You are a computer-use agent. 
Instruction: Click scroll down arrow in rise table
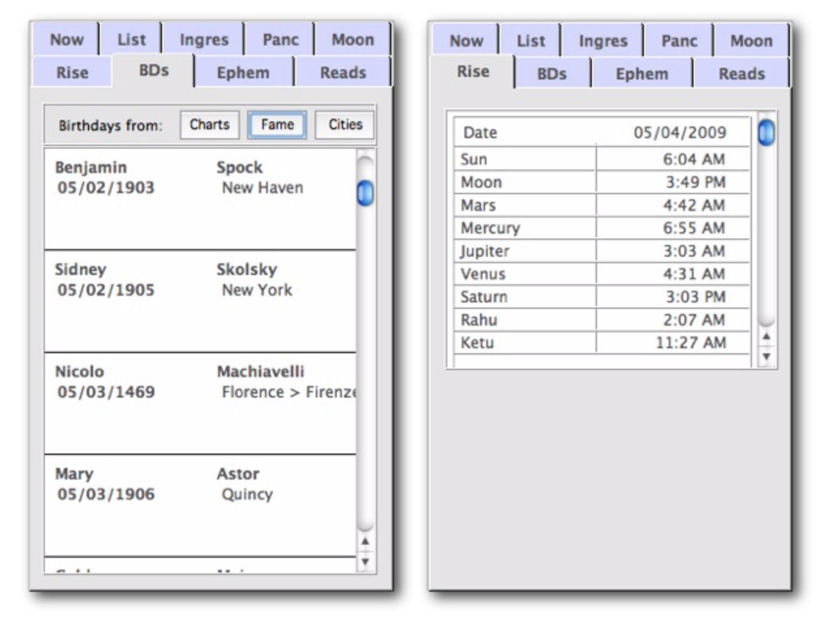(x=766, y=356)
